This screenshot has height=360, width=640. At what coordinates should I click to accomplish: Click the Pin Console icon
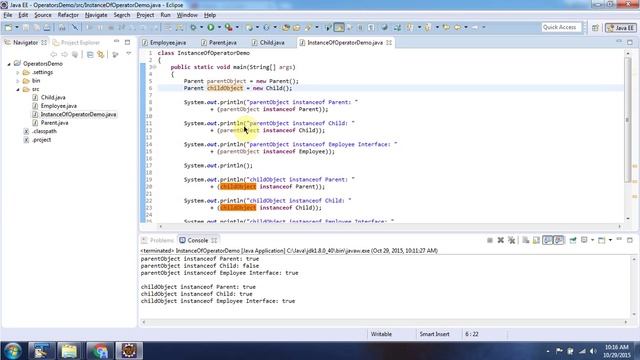[x=573, y=240]
